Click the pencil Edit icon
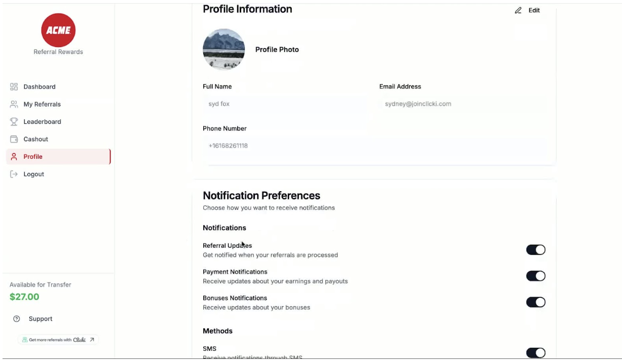 (x=518, y=11)
